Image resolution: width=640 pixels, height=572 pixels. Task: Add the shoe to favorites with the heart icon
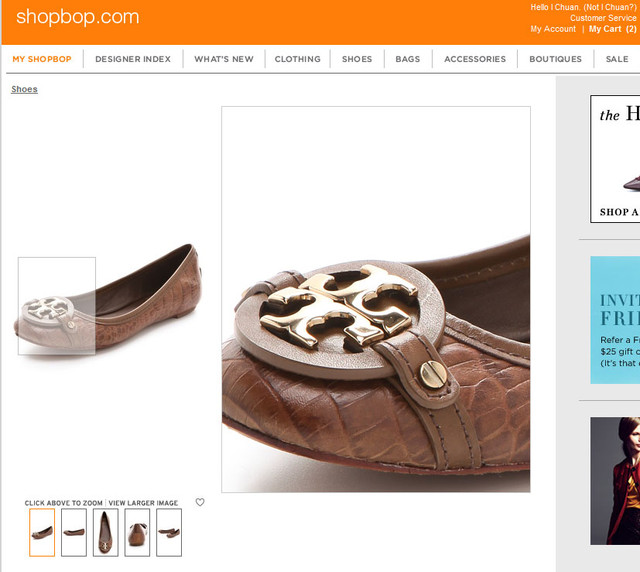(200, 502)
